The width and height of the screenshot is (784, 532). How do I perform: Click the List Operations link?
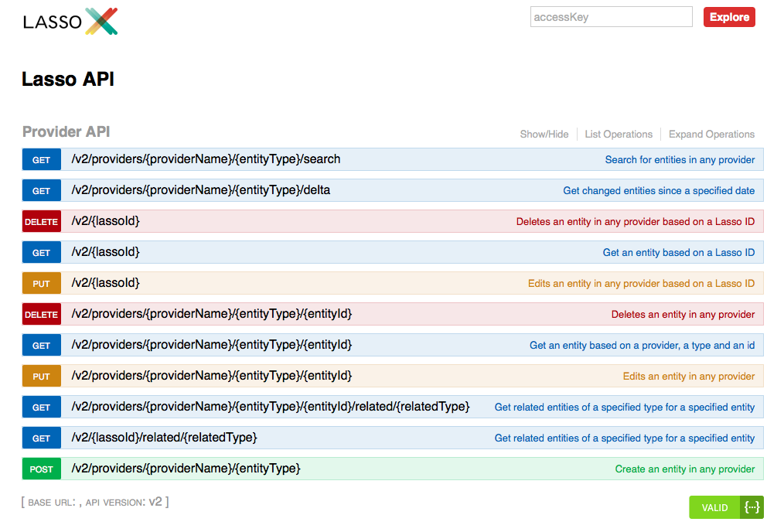619,134
